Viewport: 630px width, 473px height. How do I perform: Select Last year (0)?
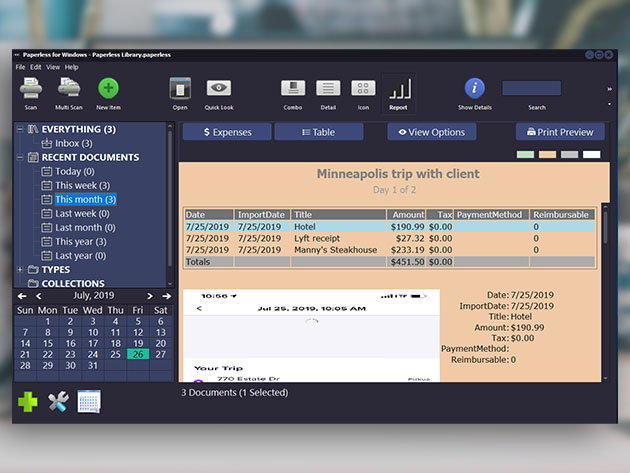(80, 256)
